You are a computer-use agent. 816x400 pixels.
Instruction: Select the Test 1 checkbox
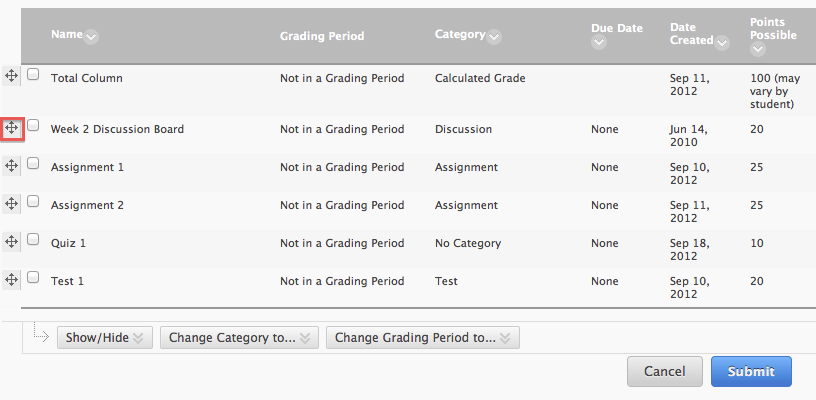tap(33, 278)
